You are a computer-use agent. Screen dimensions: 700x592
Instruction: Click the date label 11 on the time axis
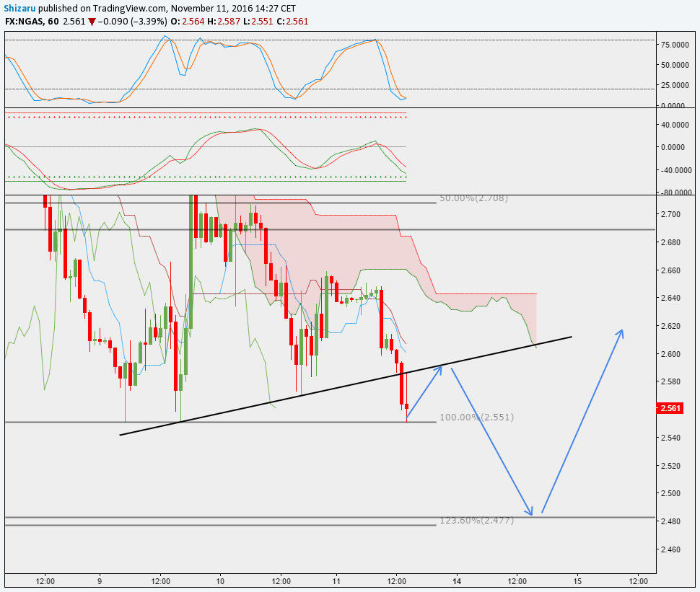(x=336, y=581)
